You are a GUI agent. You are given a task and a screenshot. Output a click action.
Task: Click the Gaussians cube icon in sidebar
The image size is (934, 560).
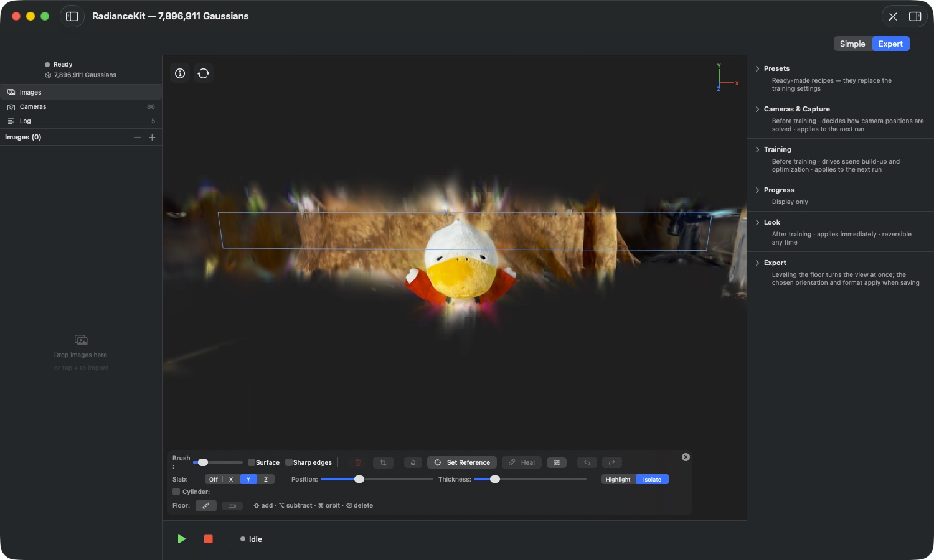click(48, 75)
